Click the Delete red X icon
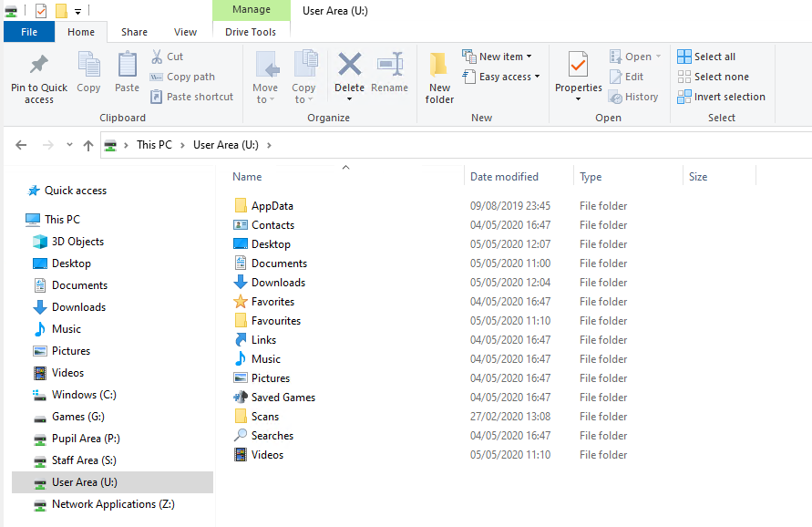 tap(350, 65)
